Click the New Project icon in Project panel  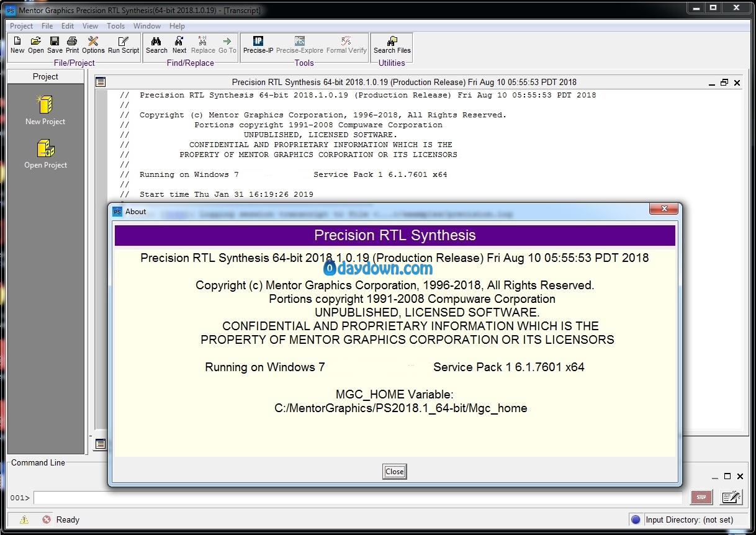pos(45,104)
